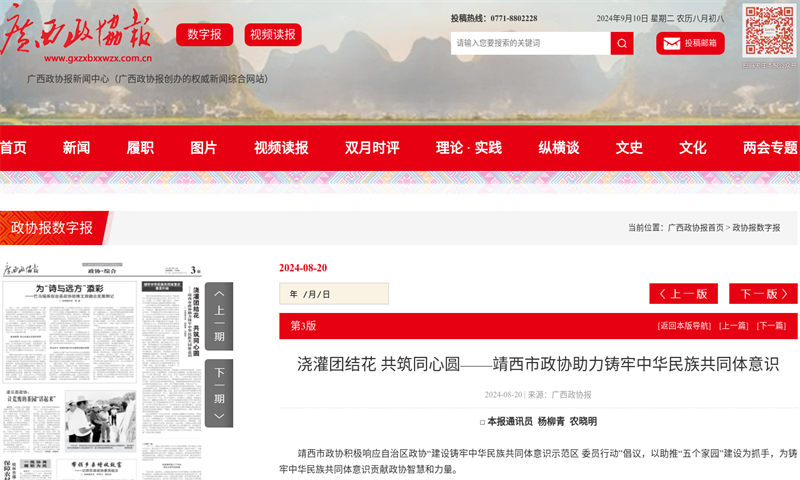The width and height of the screenshot is (800, 480).
Task: Click the source line 来源：广西政协报
Action: click(x=560, y=395)
